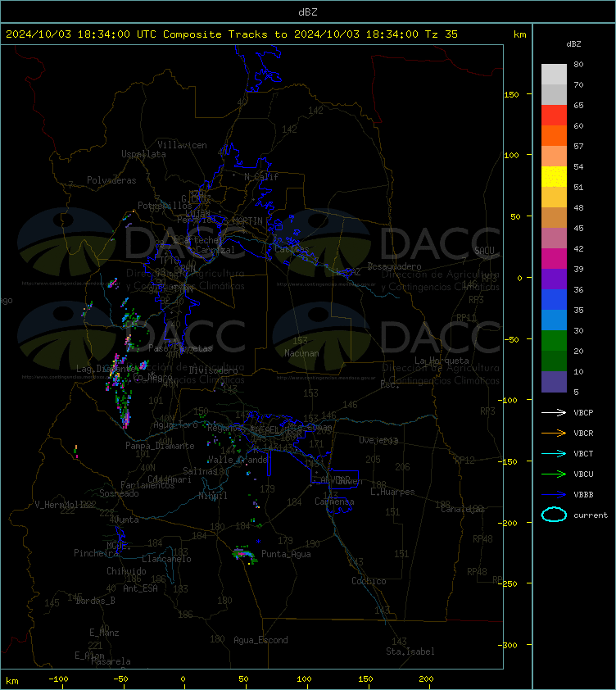Click the purple 39 dBZ color swatch
This screenshot has width=616, height=690.
(554, 279)
